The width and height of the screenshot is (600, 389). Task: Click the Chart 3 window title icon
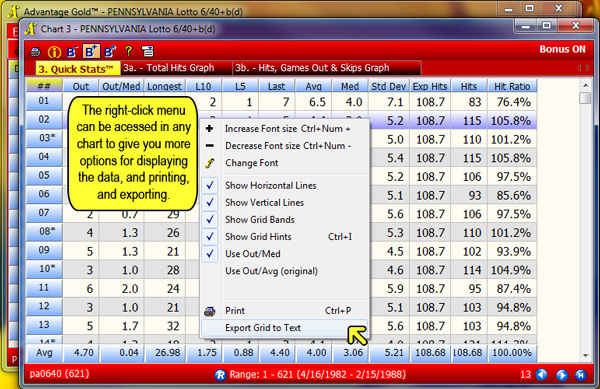[x=30, y=29]
